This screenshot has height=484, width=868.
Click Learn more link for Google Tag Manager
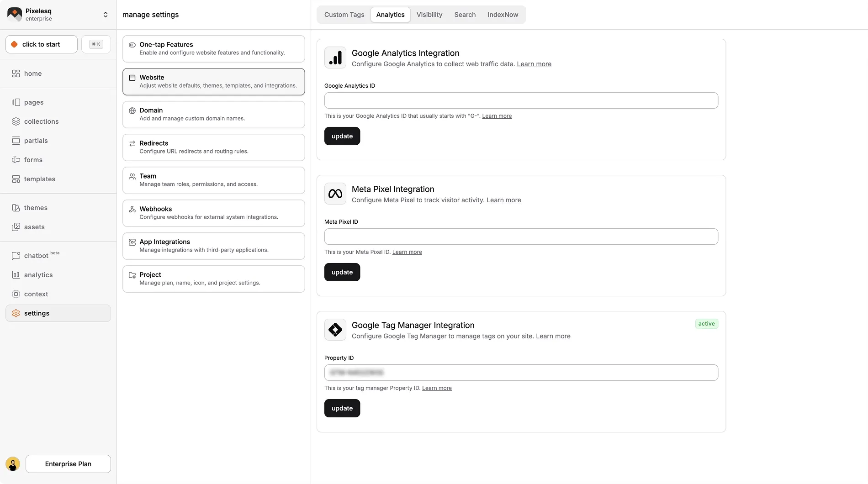[553, 336]
